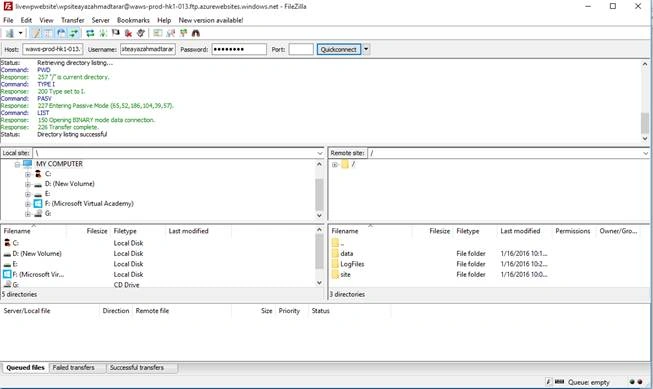Open the Remote site path dropdown
The height and width of the screenshot is (389, 653).
click(646, 153)
